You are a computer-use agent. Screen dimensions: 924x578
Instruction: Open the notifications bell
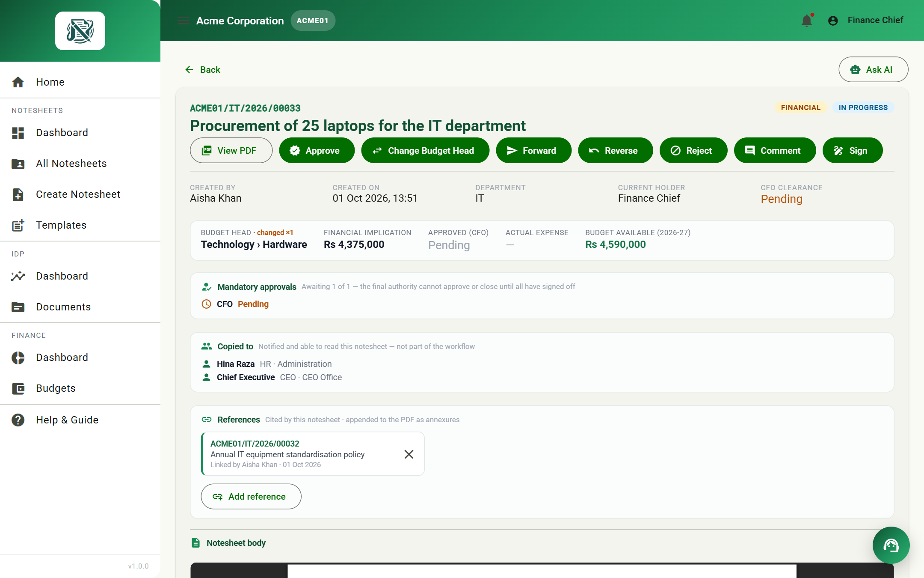point(807,21)
